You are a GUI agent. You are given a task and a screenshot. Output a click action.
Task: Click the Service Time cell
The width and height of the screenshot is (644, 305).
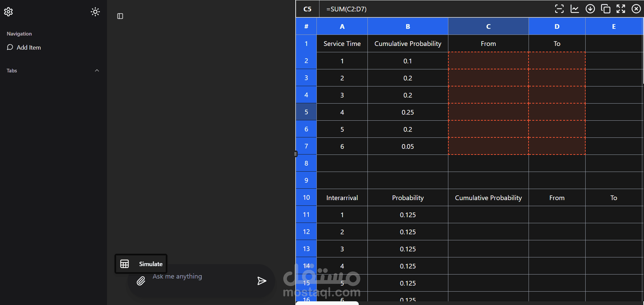pyautogui.click(x=342, y=44)
